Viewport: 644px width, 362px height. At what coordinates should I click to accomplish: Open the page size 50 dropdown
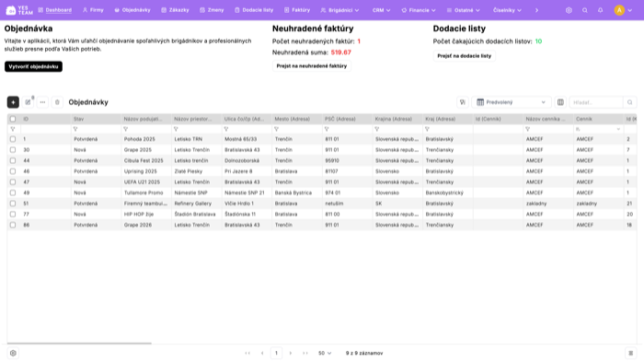tap(325, 353)
